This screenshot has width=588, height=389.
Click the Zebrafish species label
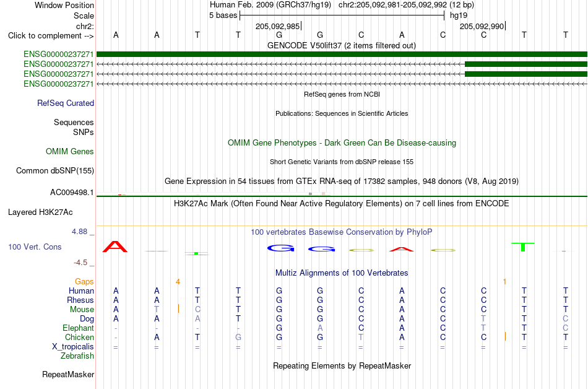pyautogui.click(x=77, y=356)
